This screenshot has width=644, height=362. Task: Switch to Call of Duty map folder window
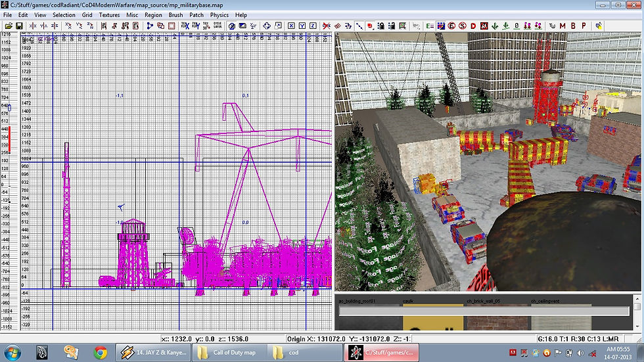tap(228, 353)
